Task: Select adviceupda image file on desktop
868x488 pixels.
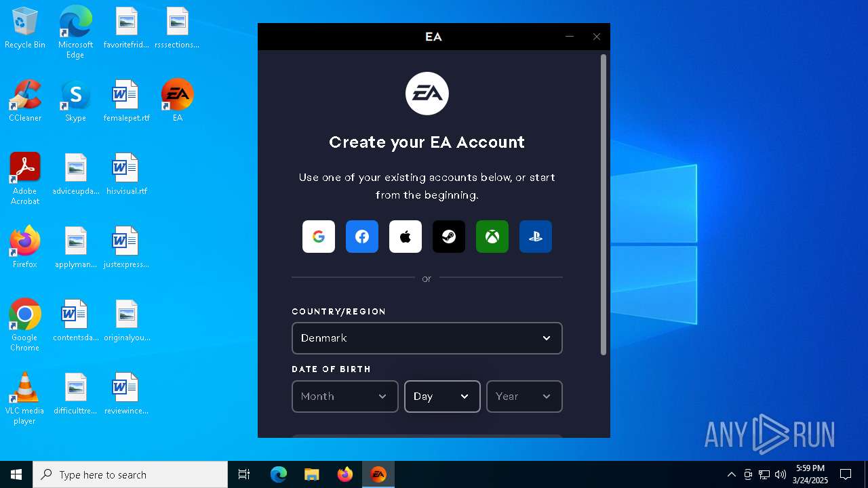Action: (75, 174)
